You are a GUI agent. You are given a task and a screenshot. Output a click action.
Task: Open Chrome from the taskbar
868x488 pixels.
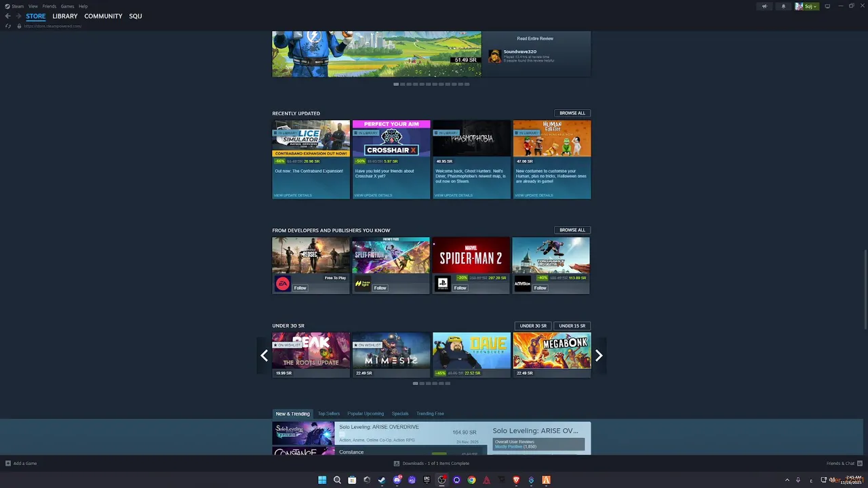(x=471, y=480)
